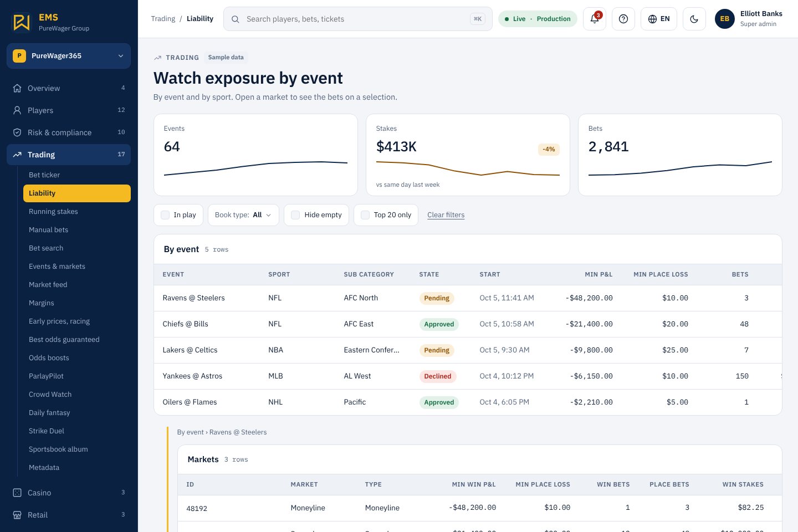Open Early prices, racing item
Viewport: 798px width, 532px height.
click(x=77, y=321)
